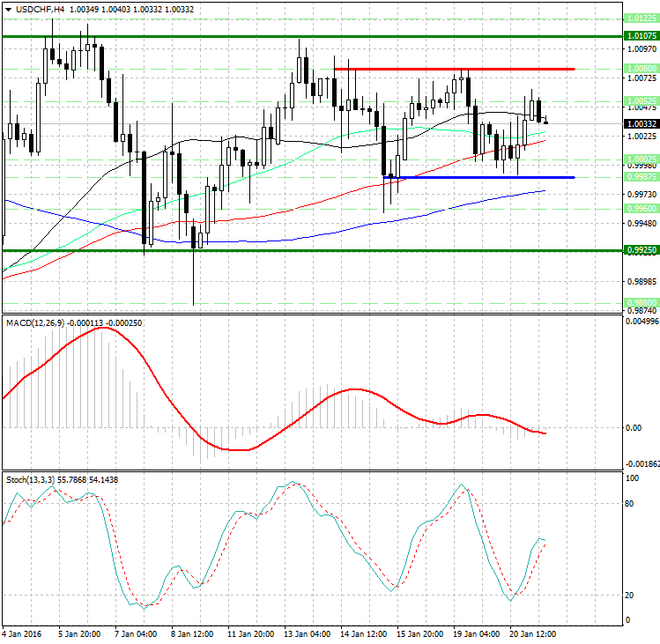
Task: Click the MACD 0.00 scale value
Action: pyautogui.click(x=633, y=428)
